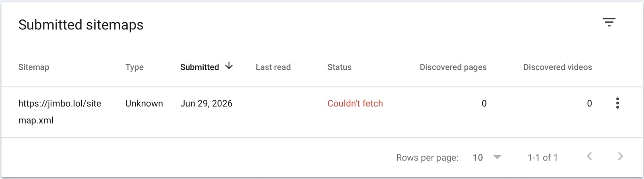Viewport: 644px width, 179px height.
Task: Click the Unknown type cell
Action: [144, 104]
